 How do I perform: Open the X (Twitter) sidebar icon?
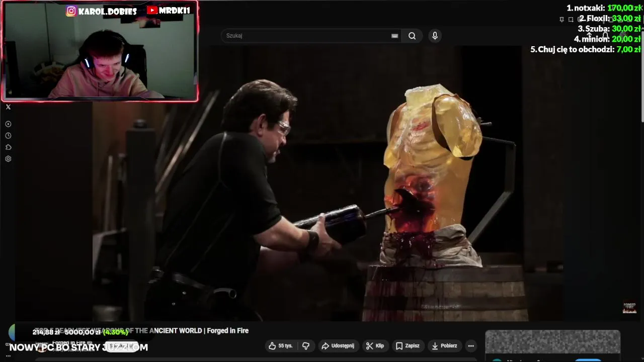coord(8,107)
